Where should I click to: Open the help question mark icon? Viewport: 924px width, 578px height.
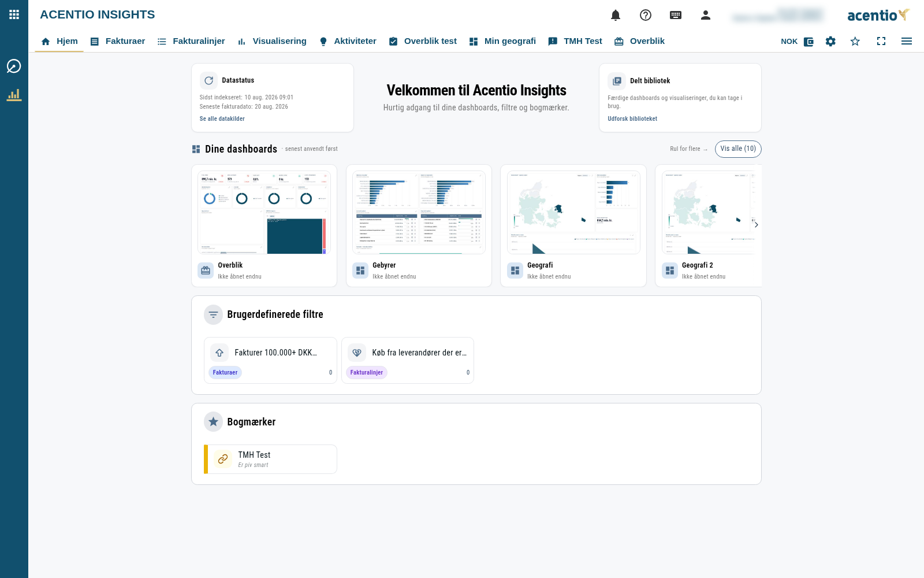pyautogui.click(x=646, y=15)
